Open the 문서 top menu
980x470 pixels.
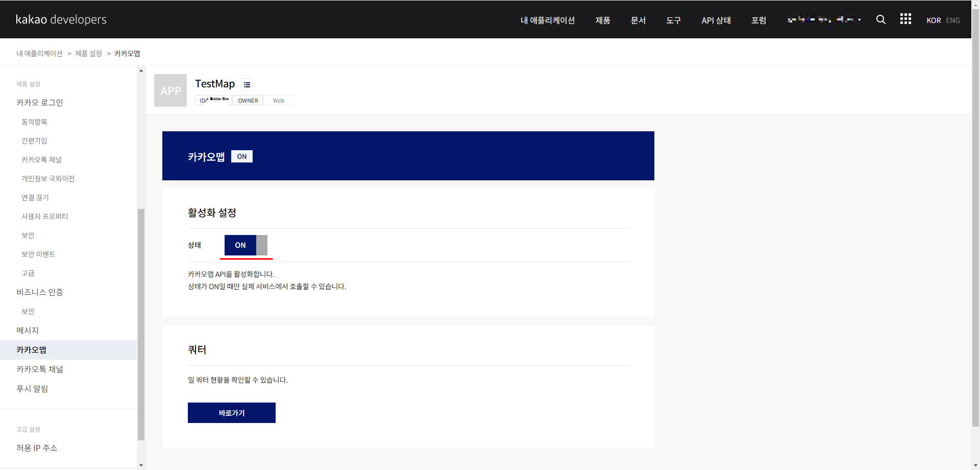[x=638, y=20]
